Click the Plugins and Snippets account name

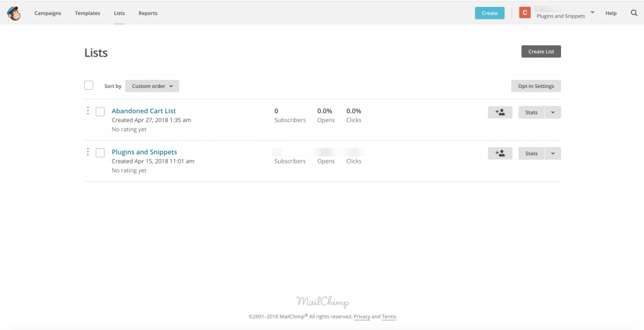click(560, 16)
